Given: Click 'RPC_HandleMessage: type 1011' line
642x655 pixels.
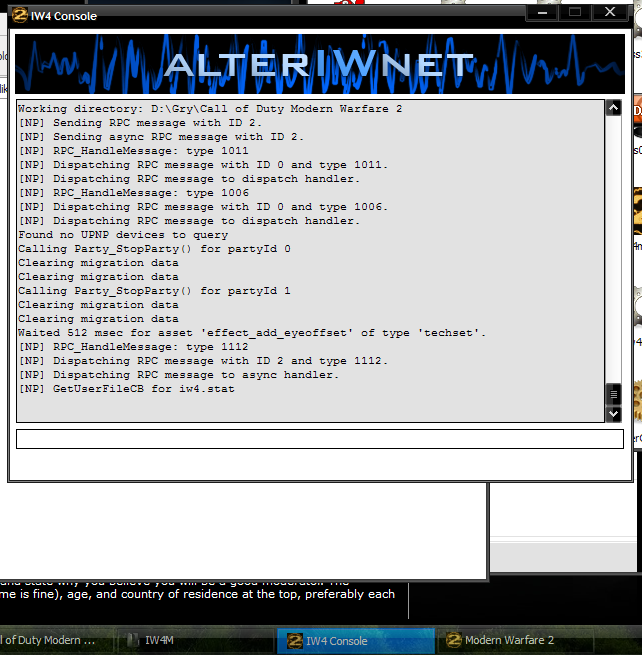Looking at the screenshot, I should click(x=133, y=151).
